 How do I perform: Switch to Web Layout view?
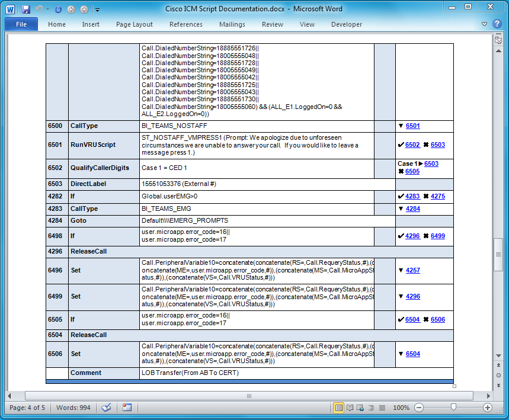[x=360, y=408]
